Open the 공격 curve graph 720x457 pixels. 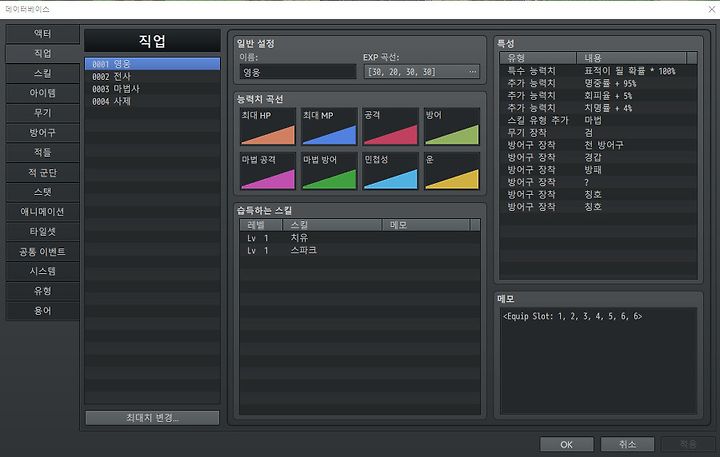pyautogui.click(x=390, y=127)
